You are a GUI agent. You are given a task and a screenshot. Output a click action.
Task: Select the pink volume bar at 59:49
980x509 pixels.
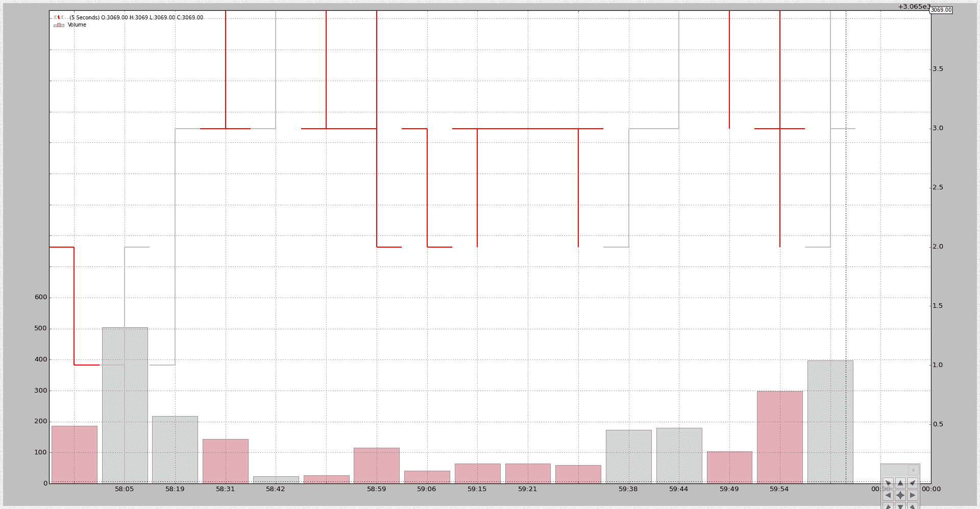(x=729, y=467)
